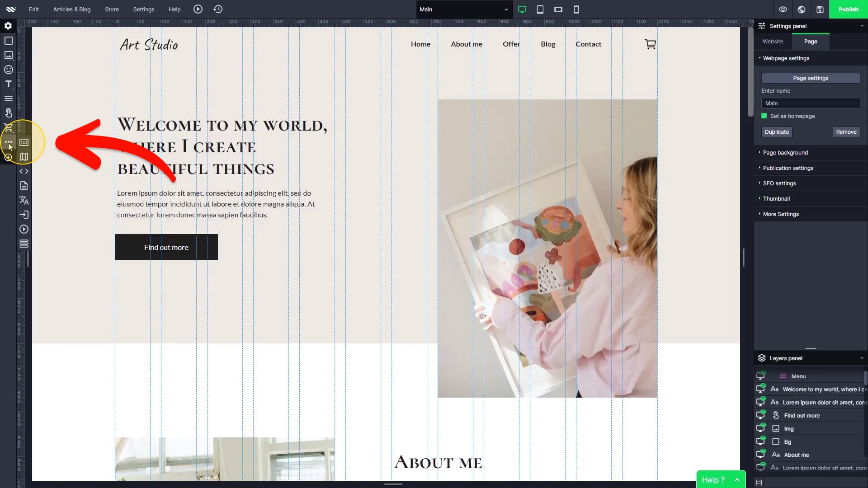Open the Settings menu
868x488 pixels.
[144, 9]
